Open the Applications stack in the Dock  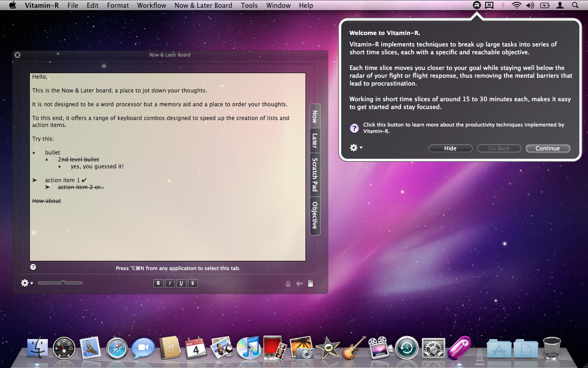[x=499, y=349]
